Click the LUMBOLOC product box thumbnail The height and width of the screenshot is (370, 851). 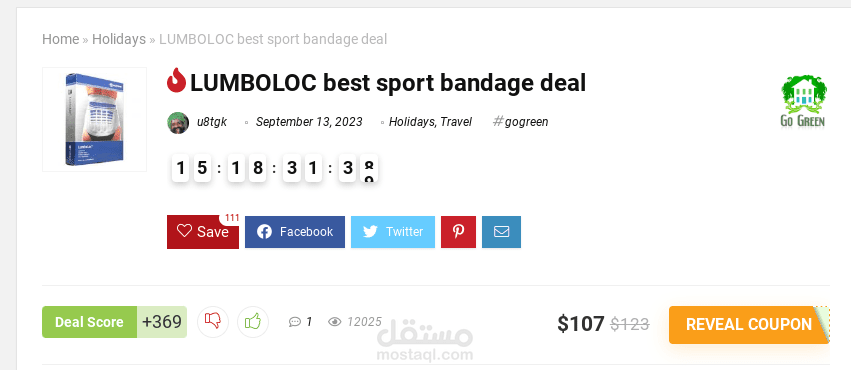[94, 119]
